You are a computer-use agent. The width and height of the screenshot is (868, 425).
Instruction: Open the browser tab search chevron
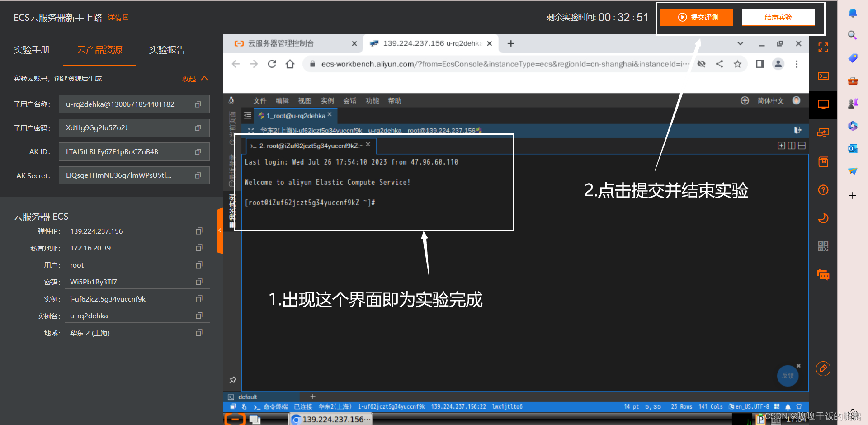[740, 43]
